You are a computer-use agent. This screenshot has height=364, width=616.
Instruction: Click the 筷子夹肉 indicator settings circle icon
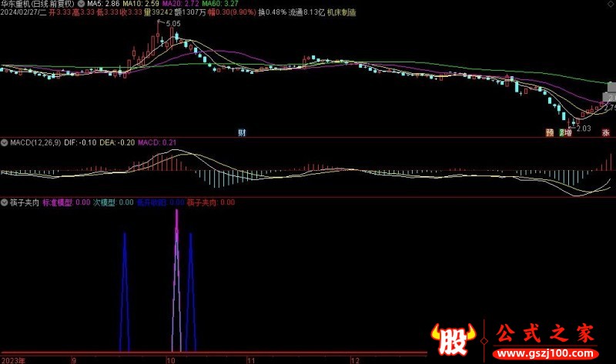click(x=5, y=202)
